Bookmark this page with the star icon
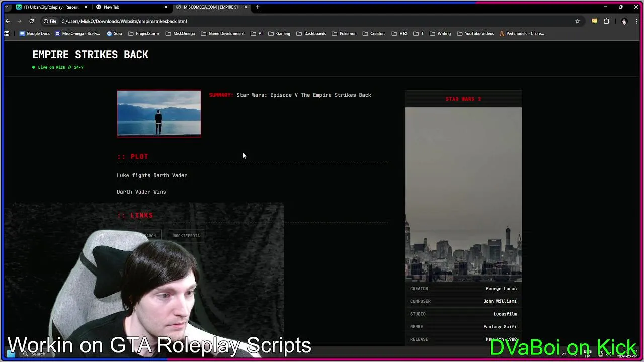 [x=578, y=21]
